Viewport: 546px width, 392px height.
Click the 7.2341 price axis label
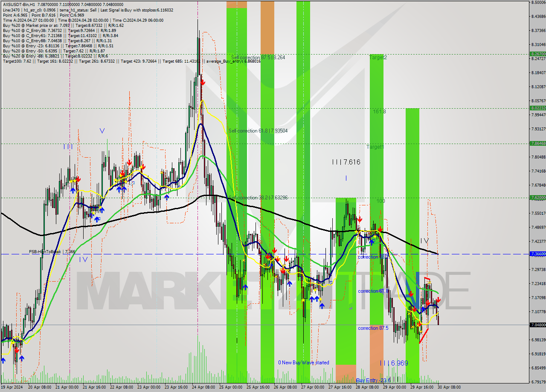click(538, 284)
